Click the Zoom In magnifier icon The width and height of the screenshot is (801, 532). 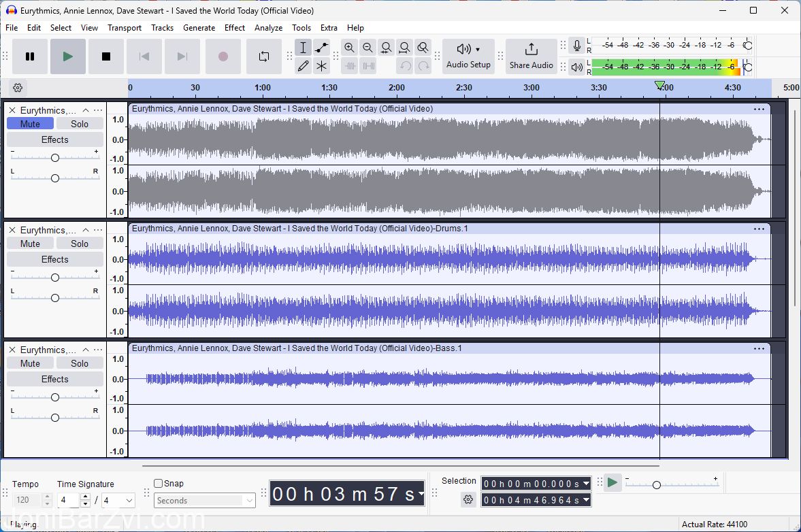coord(349,48)
